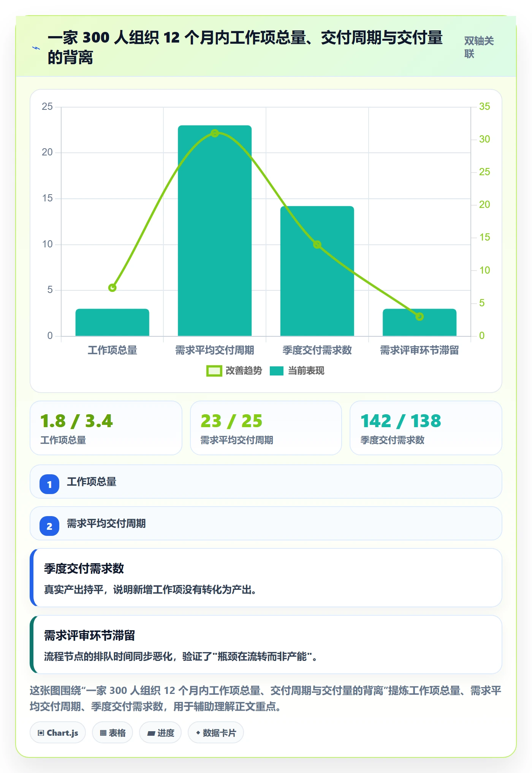This screenshot has width=532, height=773.
Task: Click the 需求评审环节滞留 bar
Action: [420, 322]
